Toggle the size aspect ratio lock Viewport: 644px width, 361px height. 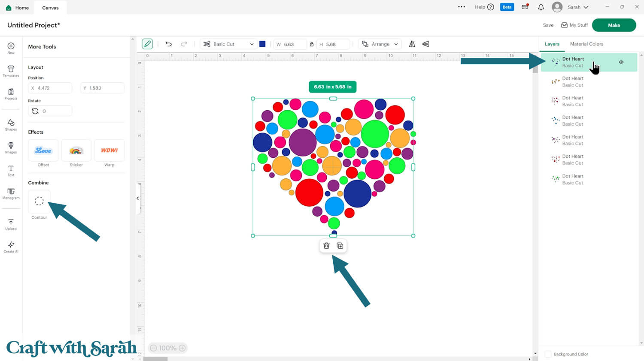point(312,44)
